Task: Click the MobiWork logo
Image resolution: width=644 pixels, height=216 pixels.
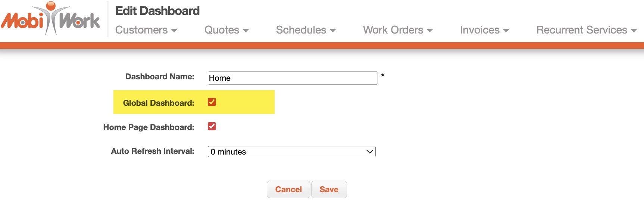Action: tap(51, 19)
